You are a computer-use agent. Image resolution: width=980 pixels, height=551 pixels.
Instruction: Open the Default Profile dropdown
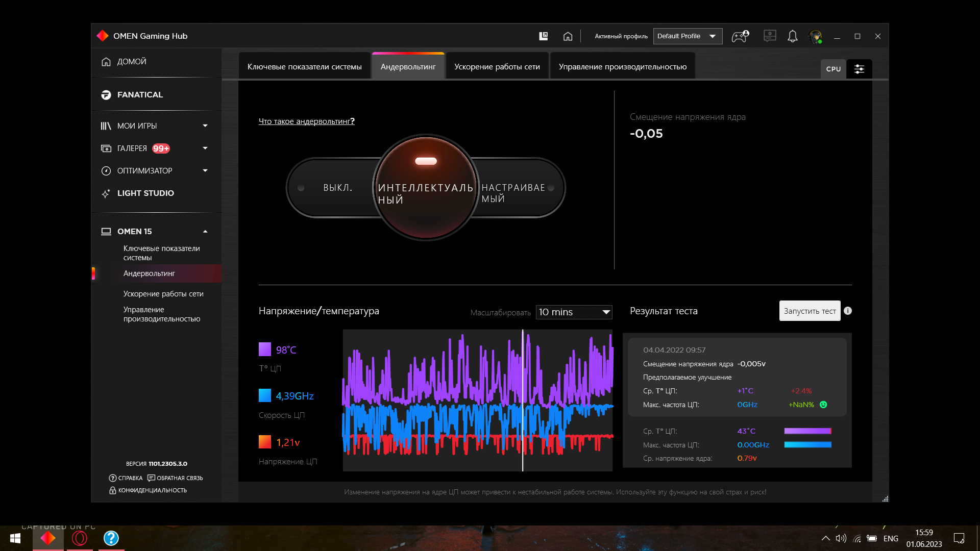(687, 36)
